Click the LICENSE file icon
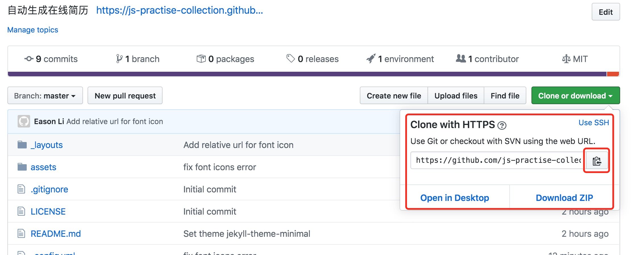 (x=21, y=211)
